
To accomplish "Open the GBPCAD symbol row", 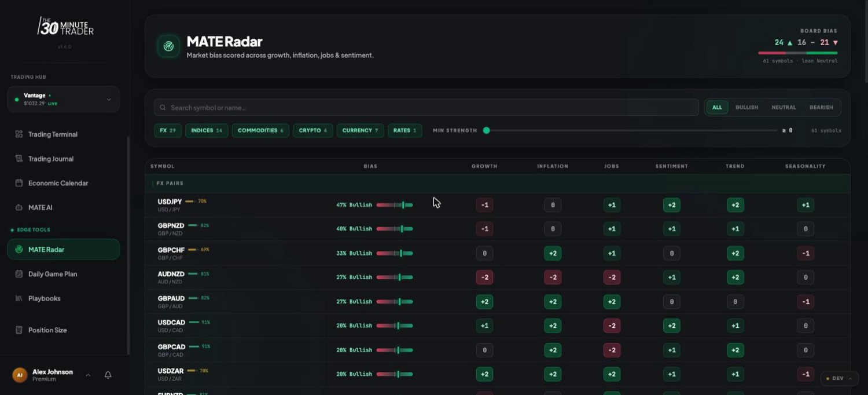I will [x=498, y=350].
